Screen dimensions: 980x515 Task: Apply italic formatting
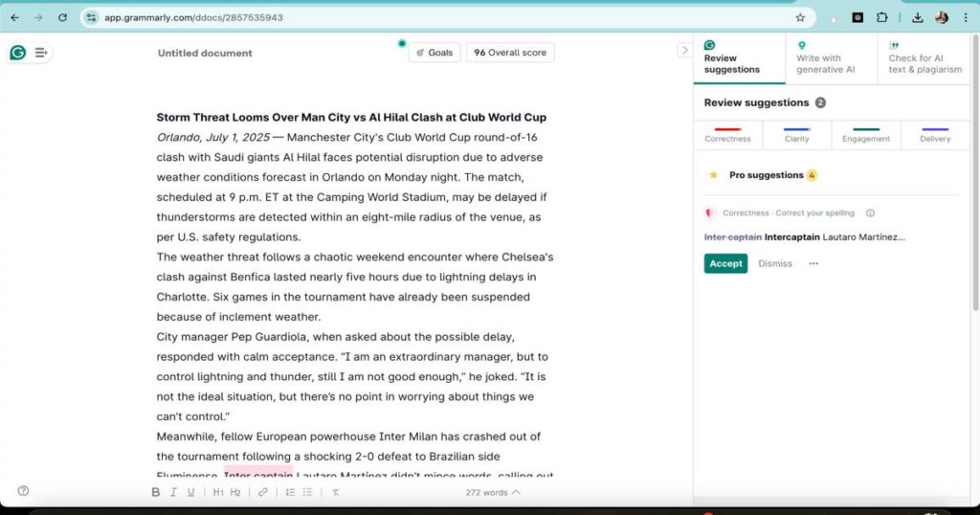173,492
